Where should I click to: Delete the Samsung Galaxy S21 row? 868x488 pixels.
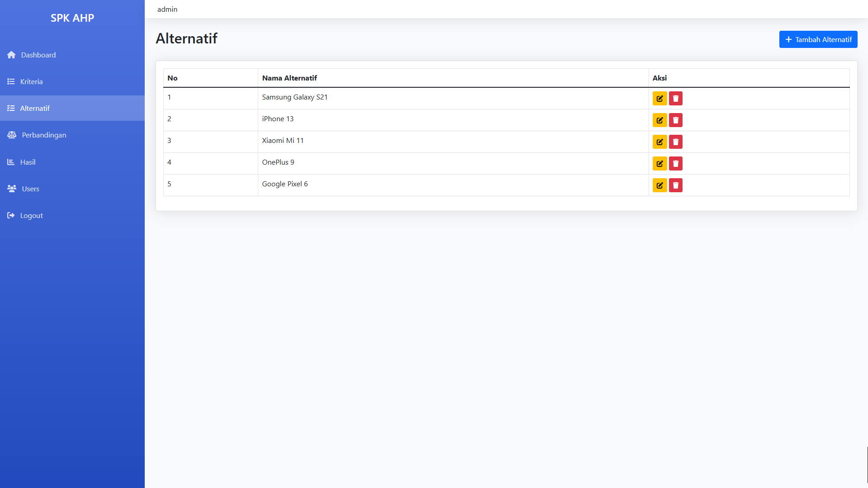(x=675, y=98)
